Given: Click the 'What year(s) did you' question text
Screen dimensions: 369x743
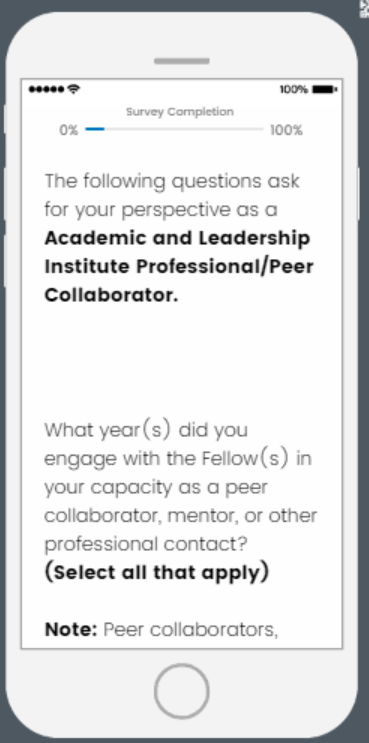Looking at the screenshot, I should click(146, 430).
